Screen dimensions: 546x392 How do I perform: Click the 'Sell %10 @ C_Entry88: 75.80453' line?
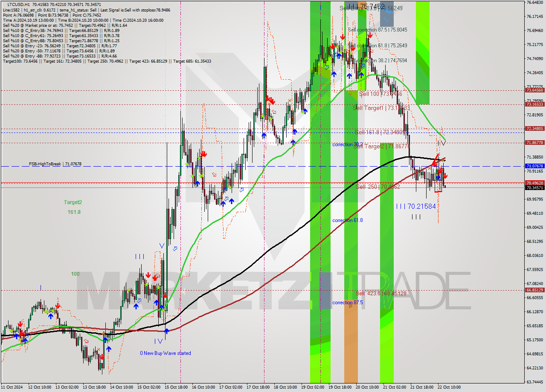click(x=61, y=40)
